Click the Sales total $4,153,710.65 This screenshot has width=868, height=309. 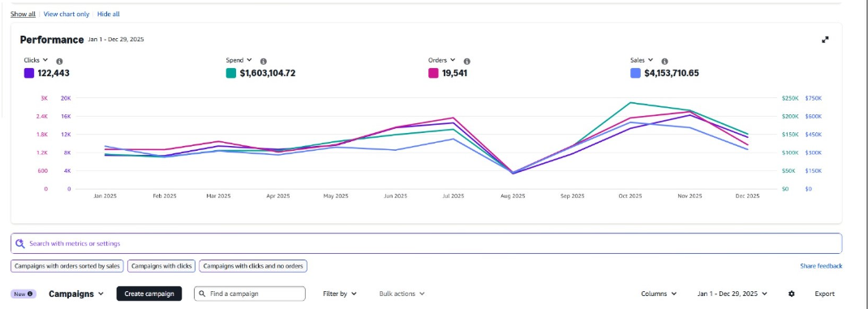(x=672, y=73)
